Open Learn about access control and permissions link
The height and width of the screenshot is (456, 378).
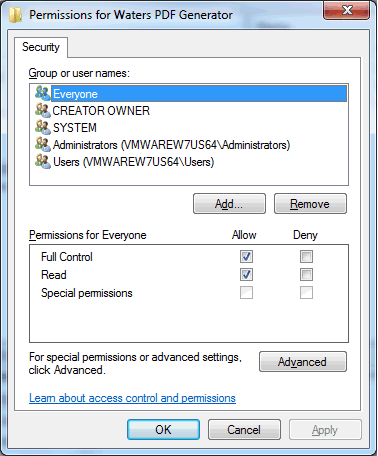click(x=132, y=398)
